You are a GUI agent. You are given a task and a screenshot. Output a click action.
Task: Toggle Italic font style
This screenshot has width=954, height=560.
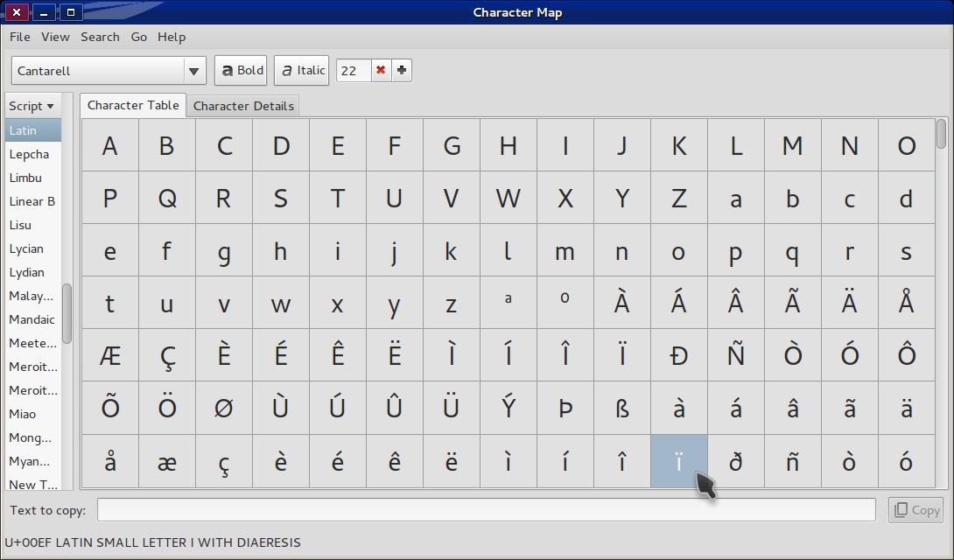pos(302,71)
